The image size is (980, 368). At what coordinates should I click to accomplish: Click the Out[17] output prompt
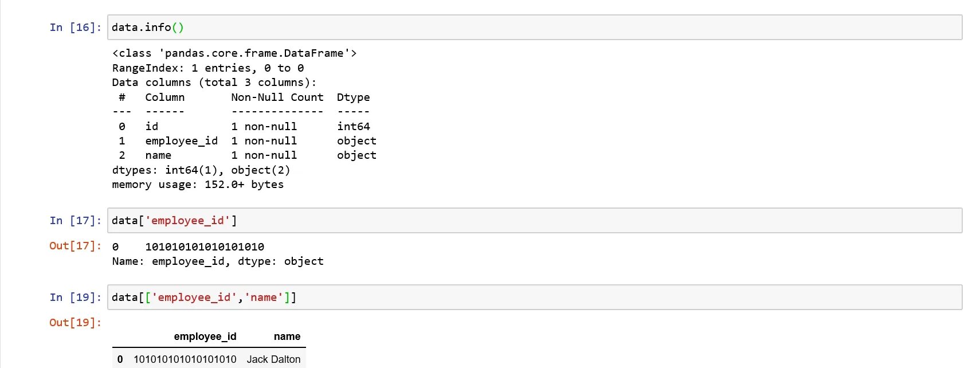click(x=75, y=246)
